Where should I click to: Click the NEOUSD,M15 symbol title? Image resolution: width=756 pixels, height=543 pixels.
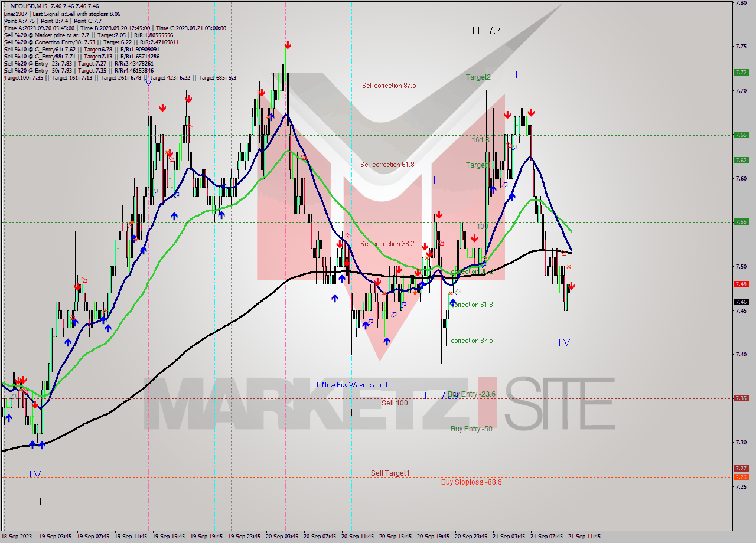coord(28,6)
